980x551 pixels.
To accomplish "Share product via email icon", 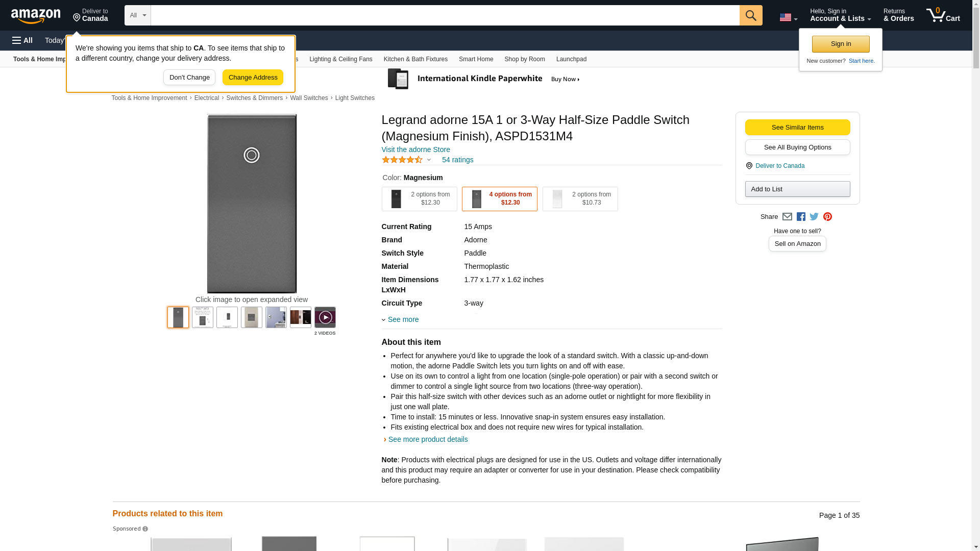I will pos(787,217).
